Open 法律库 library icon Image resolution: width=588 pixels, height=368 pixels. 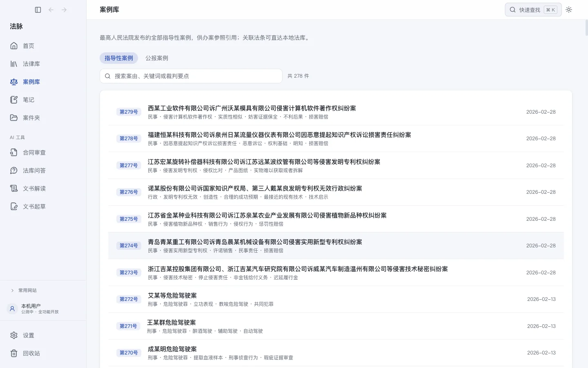click(14, 64)
